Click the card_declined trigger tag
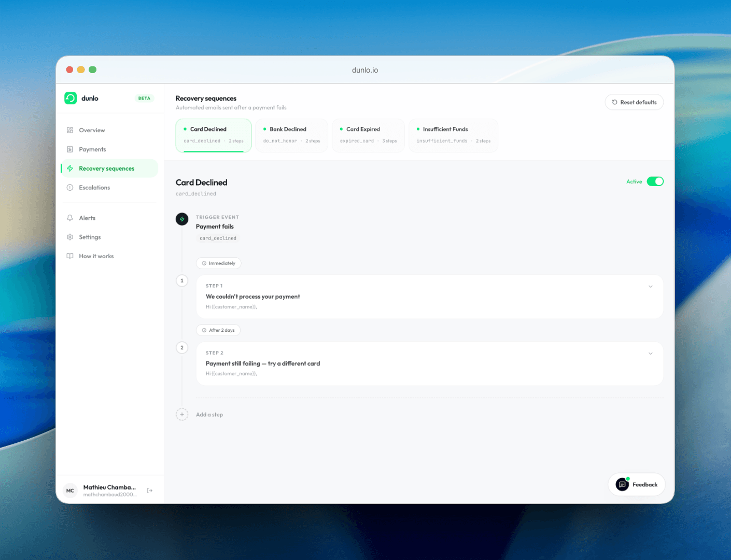This screenshot has height=560, width=731. click(218, 239)
